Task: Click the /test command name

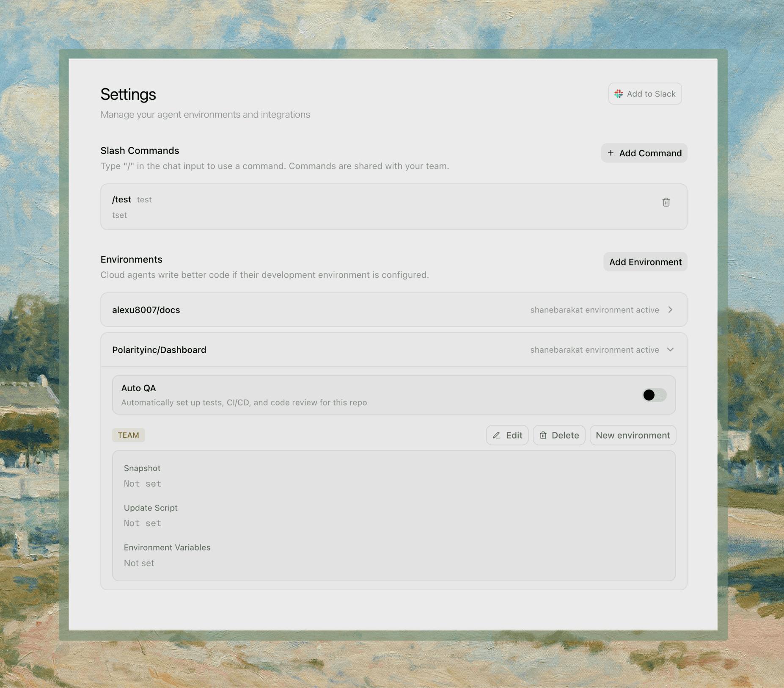Action: pos(121,199)
